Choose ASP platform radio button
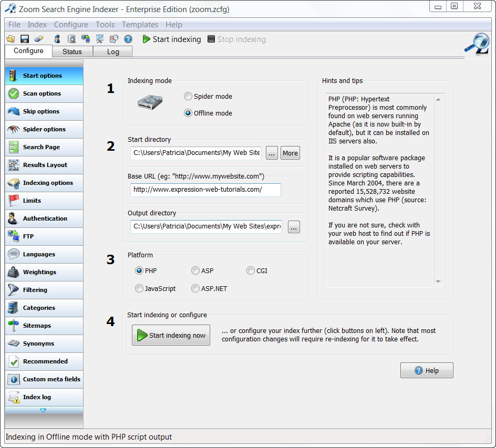 pyautogui.click(x=195, y=270)
